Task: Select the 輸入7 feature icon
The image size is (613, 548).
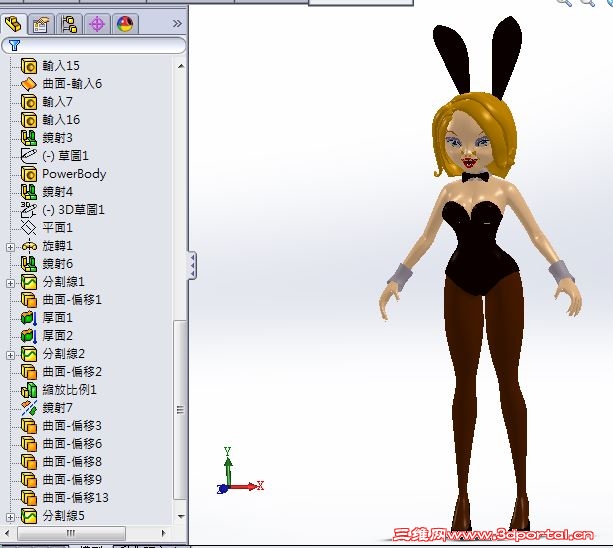Action: (x=29, y=102)
